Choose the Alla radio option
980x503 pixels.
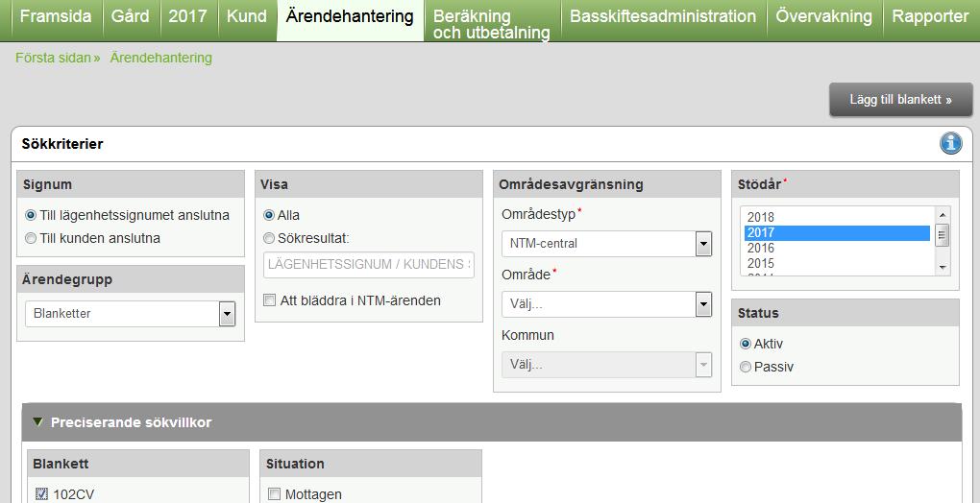[x=269, y=215]
